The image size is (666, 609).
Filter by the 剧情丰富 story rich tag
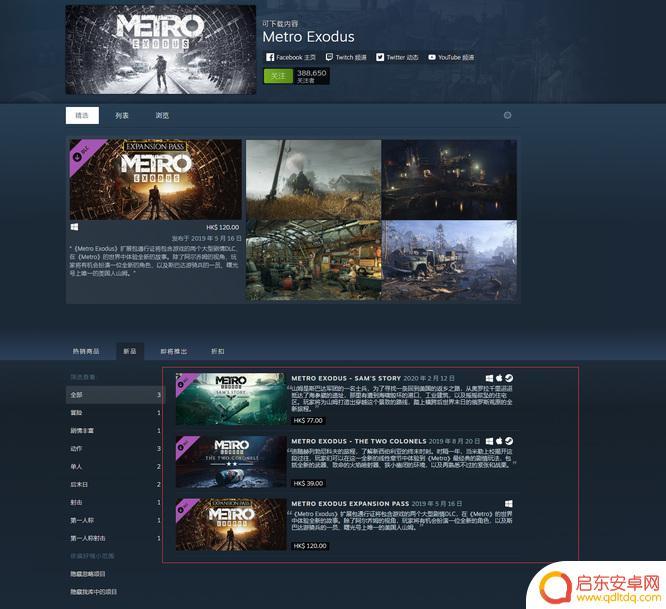coord(115,431)
